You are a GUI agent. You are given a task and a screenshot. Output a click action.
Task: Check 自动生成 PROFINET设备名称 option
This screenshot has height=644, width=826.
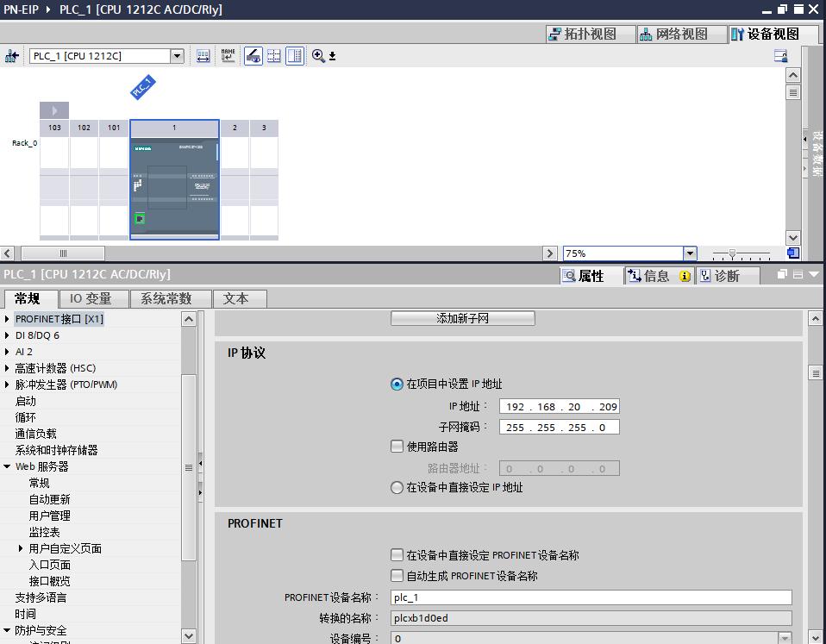(397, 575)
